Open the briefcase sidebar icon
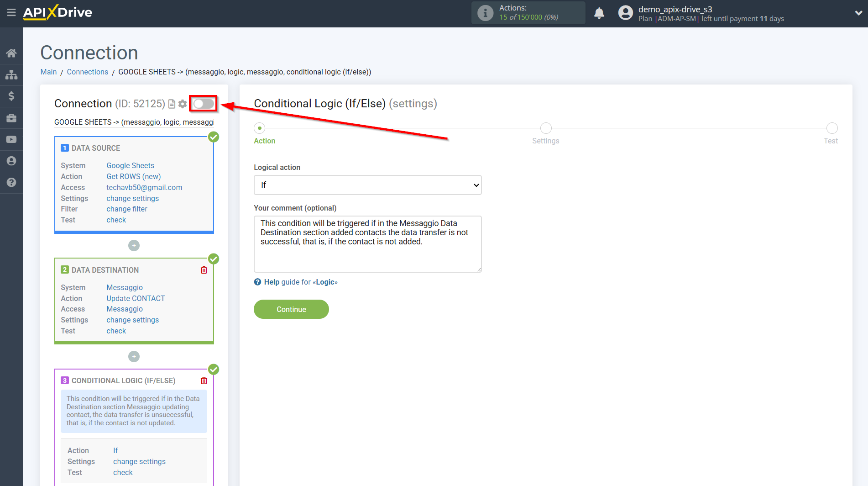The image size is (868, 486). (x=11, y=118)
